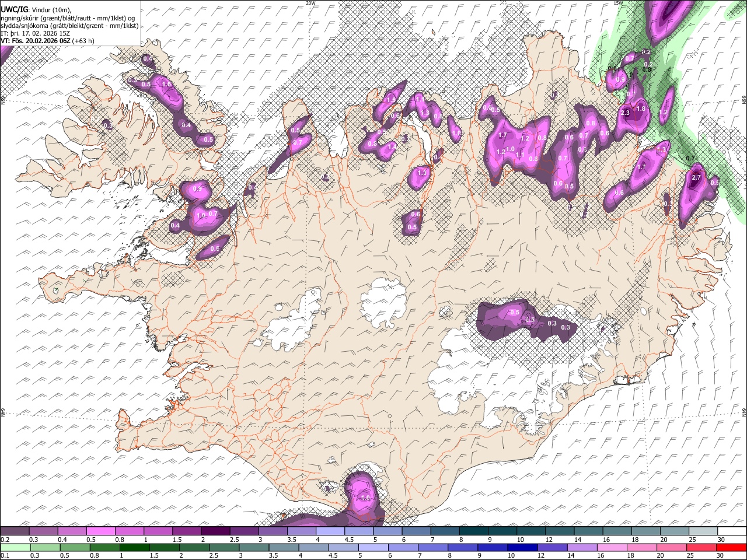Click the "slydda/snjókoma" legend description line
The height and width of the screenshot is (560, 747).
pyautogui.click(x=69, y=26)
